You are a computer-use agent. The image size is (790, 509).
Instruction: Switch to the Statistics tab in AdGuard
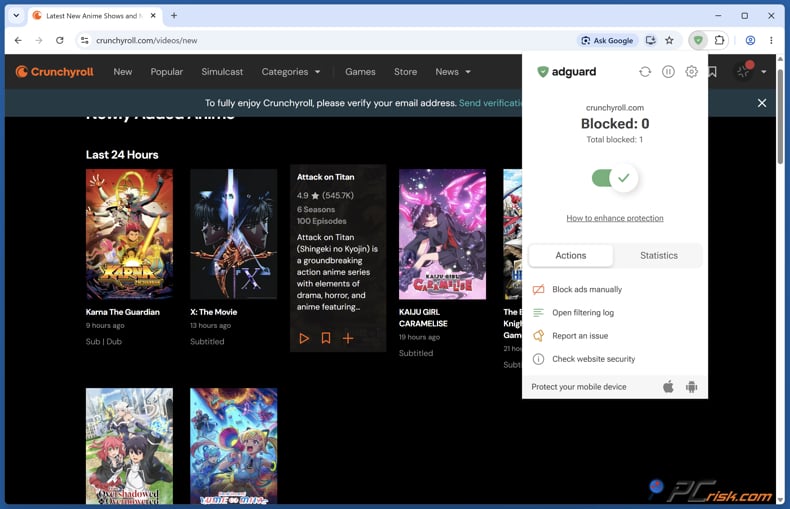(659, 256)
